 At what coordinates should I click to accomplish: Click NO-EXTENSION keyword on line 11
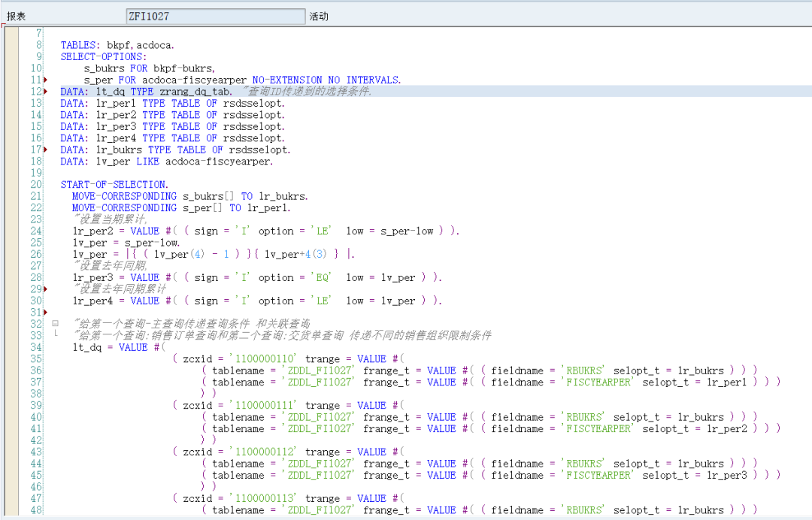click(x=287, y=80)
